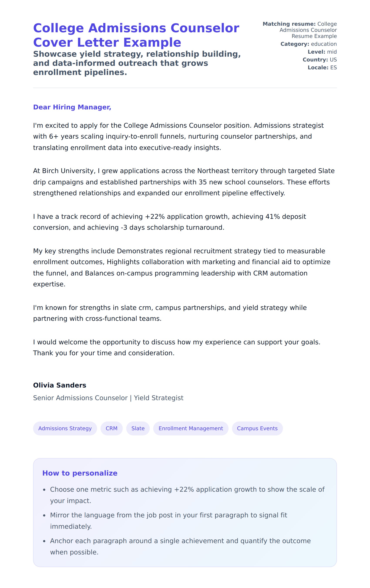Click the Slate skill pill
370x588 pixels.
coord(138,428)
